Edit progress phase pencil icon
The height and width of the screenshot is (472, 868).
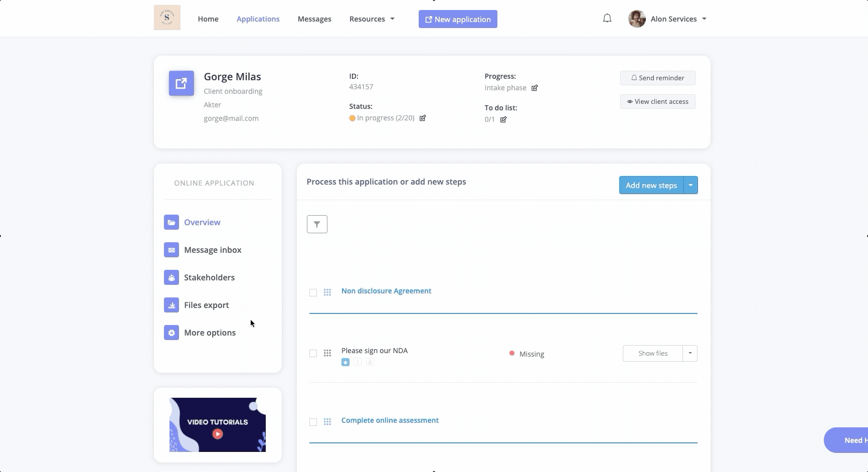pyautogui.click(x=535, y=88)
